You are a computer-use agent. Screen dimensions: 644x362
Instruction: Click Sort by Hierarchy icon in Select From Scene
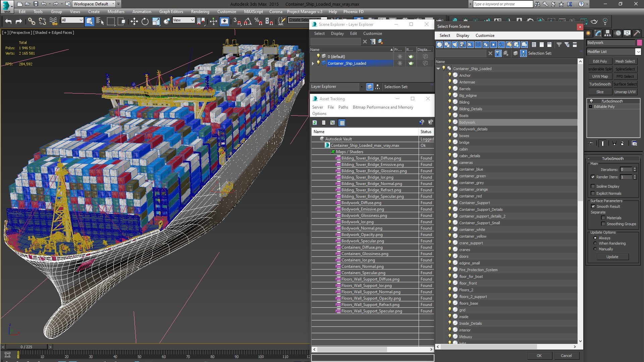tap(524, 53)
